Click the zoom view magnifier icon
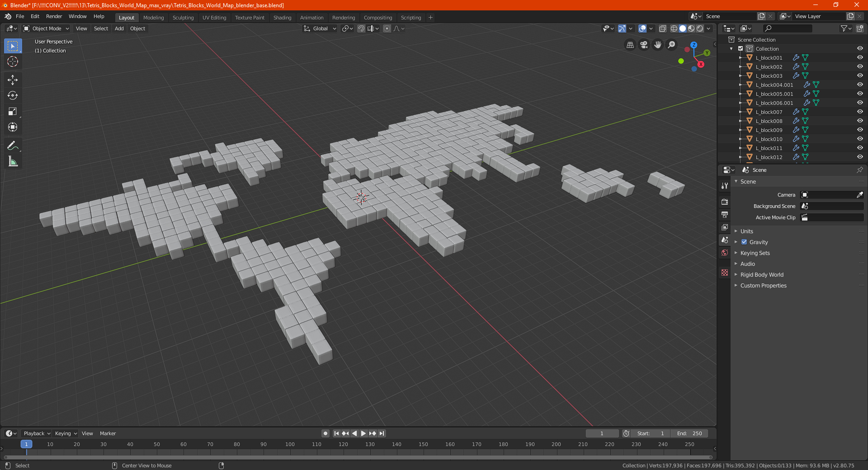 (672, 45)
